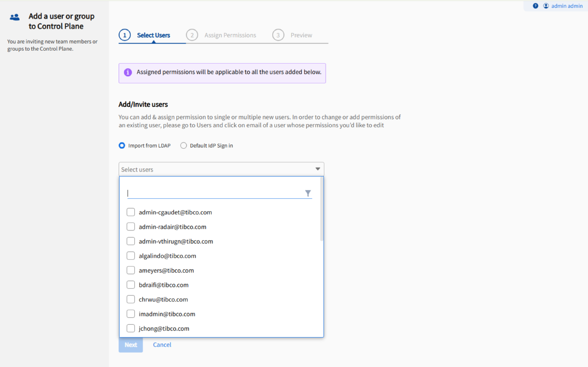Click the purple info icon in banner

128,72
